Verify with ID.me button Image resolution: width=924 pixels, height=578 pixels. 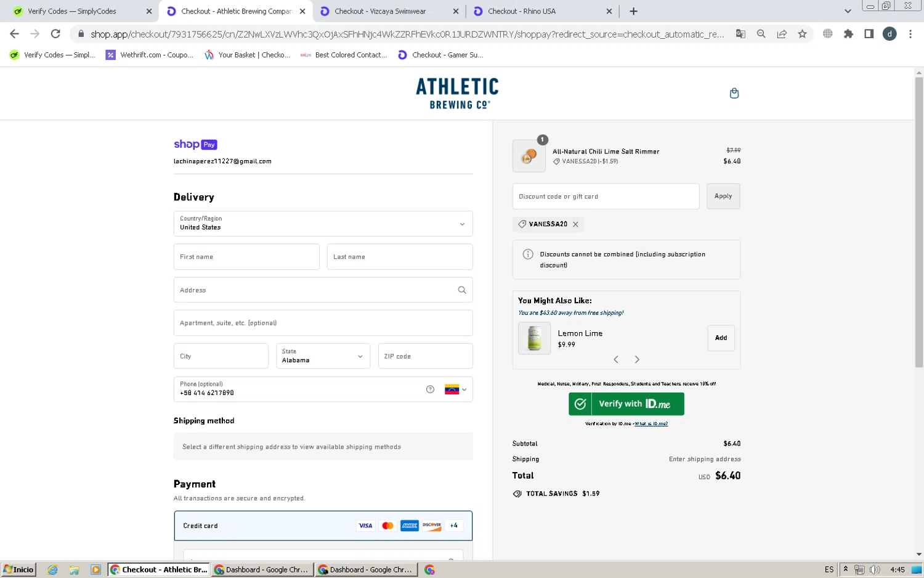coord(626,404)
